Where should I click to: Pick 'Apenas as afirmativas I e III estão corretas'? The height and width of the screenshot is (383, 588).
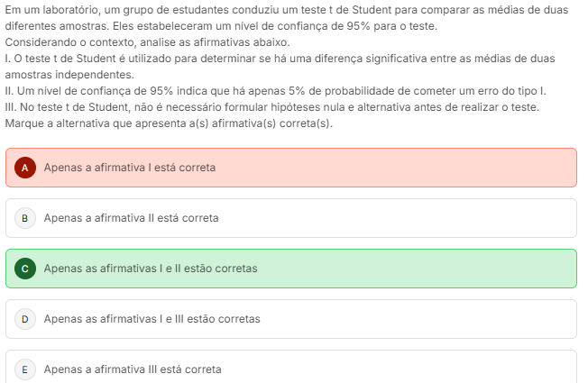click(152, 319)
